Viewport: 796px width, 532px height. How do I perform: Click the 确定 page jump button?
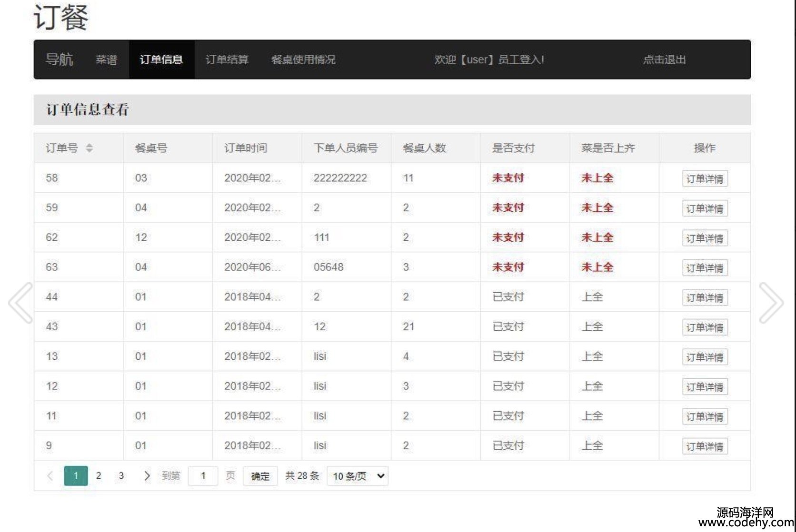260,476
